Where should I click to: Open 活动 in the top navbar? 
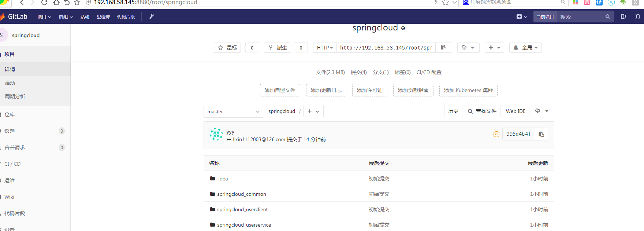(85, 16)
